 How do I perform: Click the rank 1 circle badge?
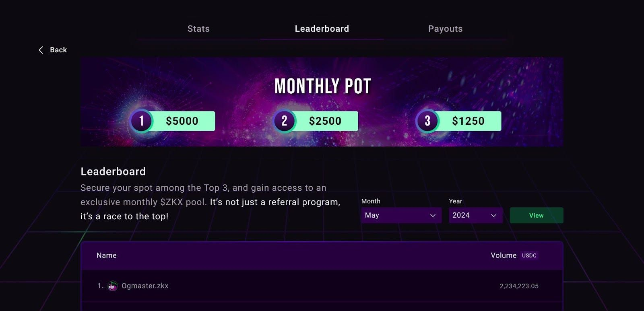tap(141, 121)
